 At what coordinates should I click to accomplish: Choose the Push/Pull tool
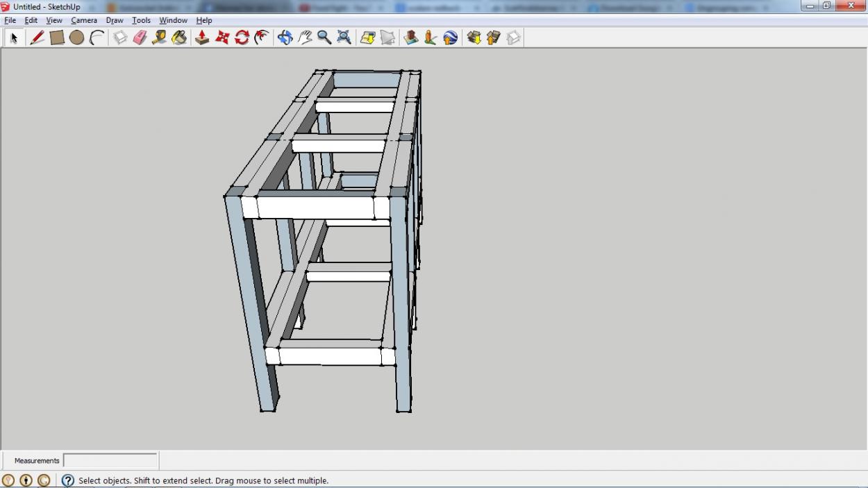point(202,38)
